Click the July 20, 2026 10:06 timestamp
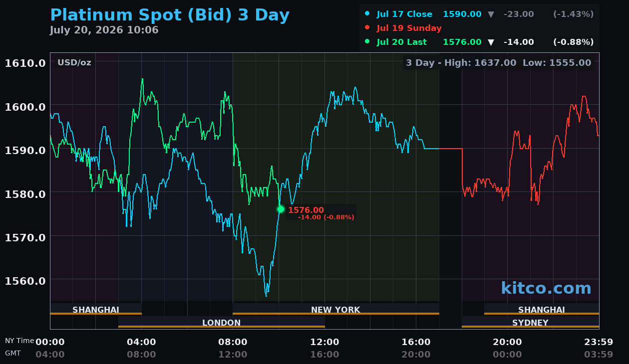This screenshot has width=629, height=364. 104,30
